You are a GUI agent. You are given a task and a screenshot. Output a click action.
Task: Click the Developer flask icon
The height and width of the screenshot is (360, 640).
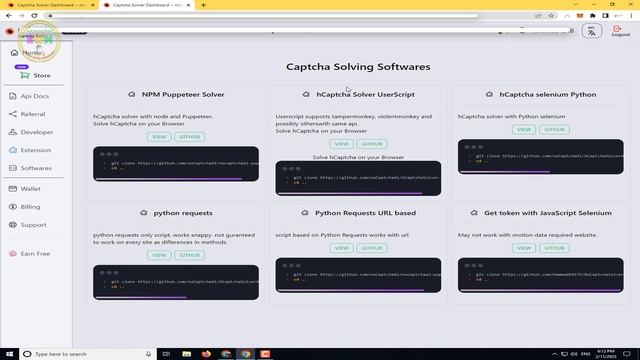(13, 132)
